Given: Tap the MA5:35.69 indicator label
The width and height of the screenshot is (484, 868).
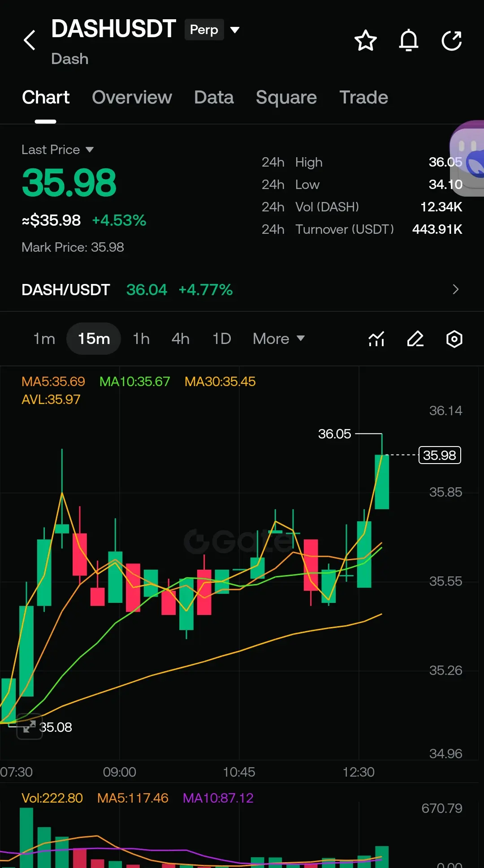Looking at the screenshot, I should click(x=53, y=382).
